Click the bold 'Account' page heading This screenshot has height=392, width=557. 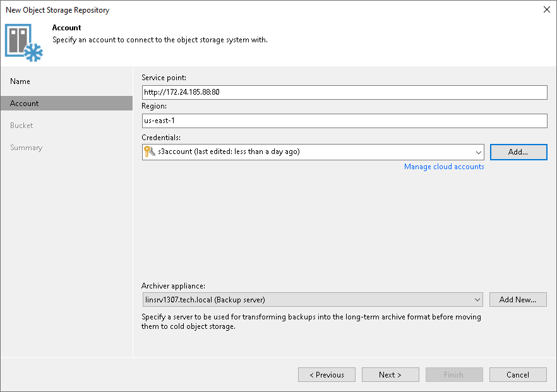66,28
